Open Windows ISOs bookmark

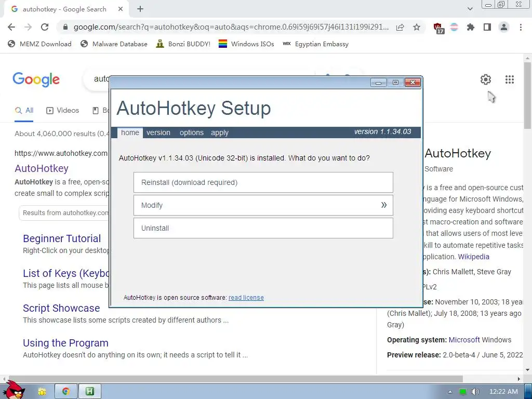(246, 44)
